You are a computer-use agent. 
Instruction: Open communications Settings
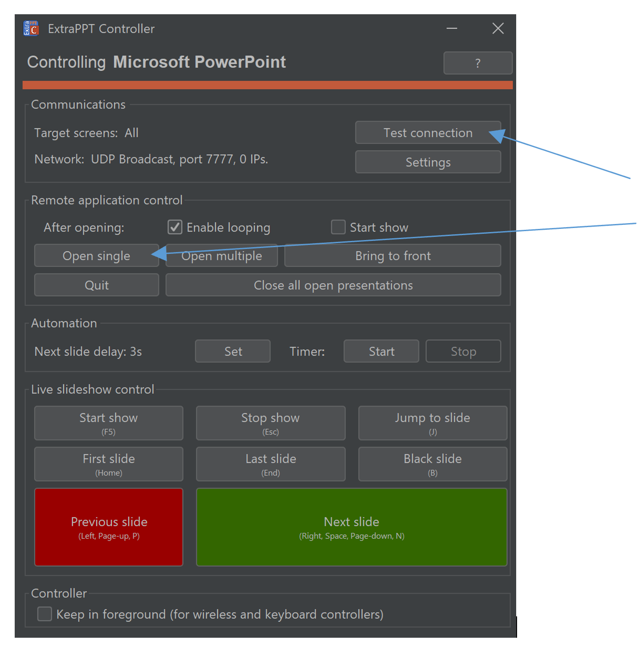[428, 162]
